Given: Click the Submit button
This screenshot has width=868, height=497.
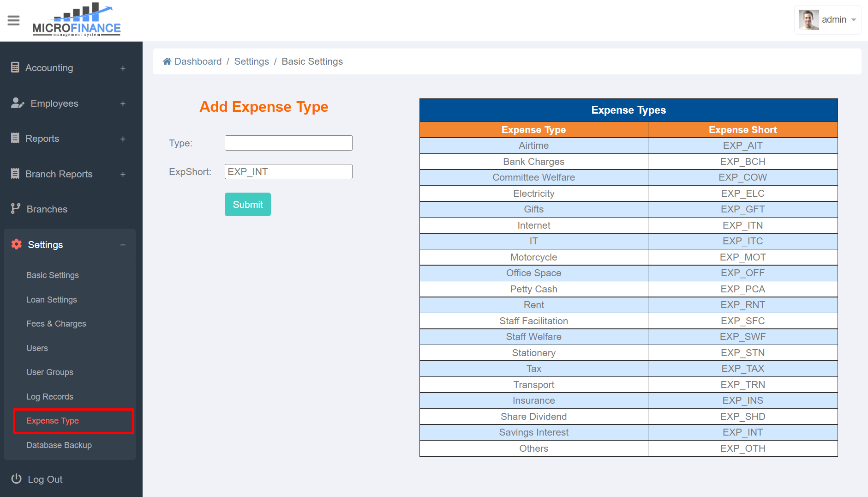Looking at the screenshot, I should [x=248, y=205].
